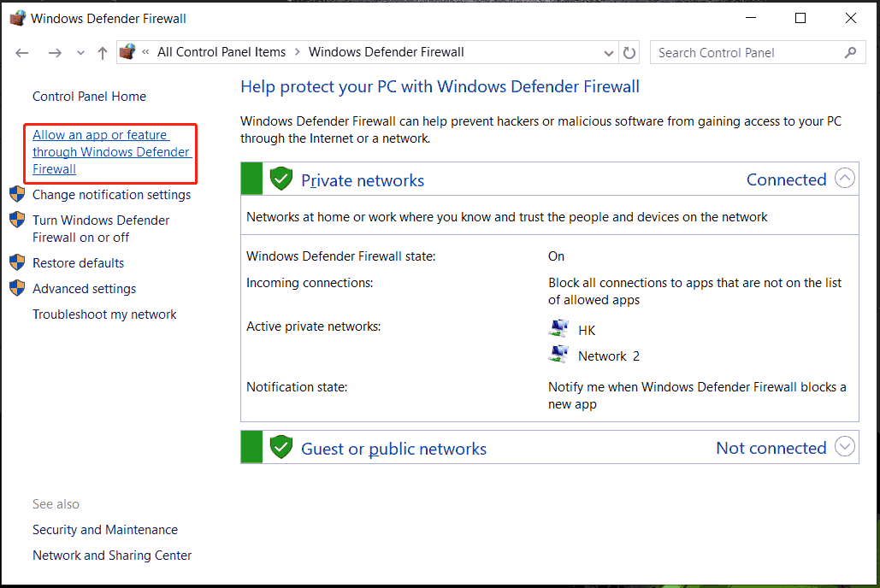Open Turn Windows Defender Firewall on or off
This screenshot has width=880, height=588.
point(101,229)
